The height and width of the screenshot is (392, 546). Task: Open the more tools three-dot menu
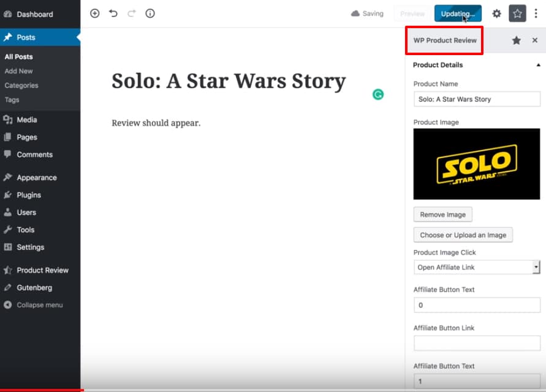pos(536,13)
